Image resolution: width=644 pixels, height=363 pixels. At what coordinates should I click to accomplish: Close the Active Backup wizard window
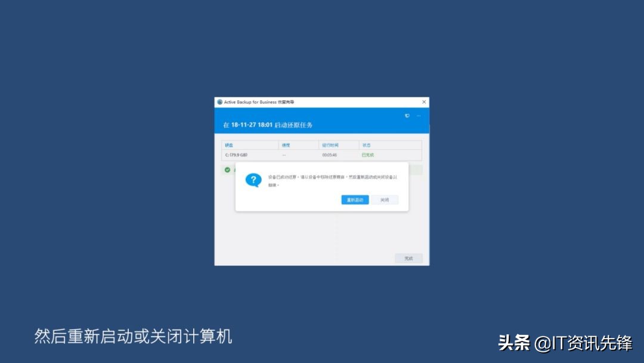(424, 102)
